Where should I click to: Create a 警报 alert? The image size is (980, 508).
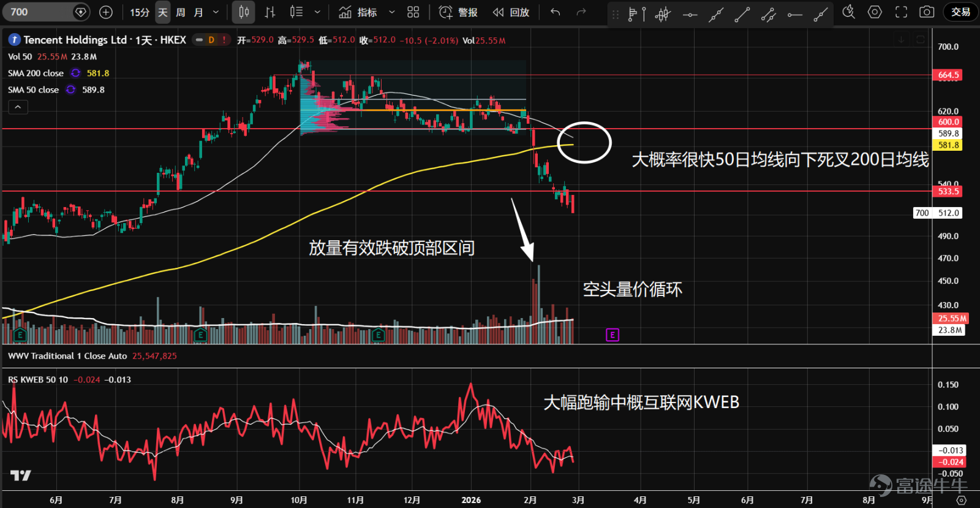point(458,12)
